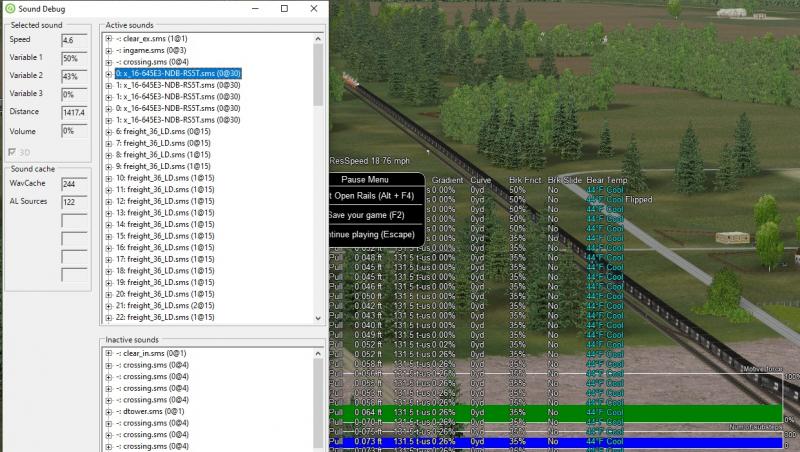The height and width of the screenshot is (452, 800).
Task: Click the Speed value field
Action: pos(74,40)
